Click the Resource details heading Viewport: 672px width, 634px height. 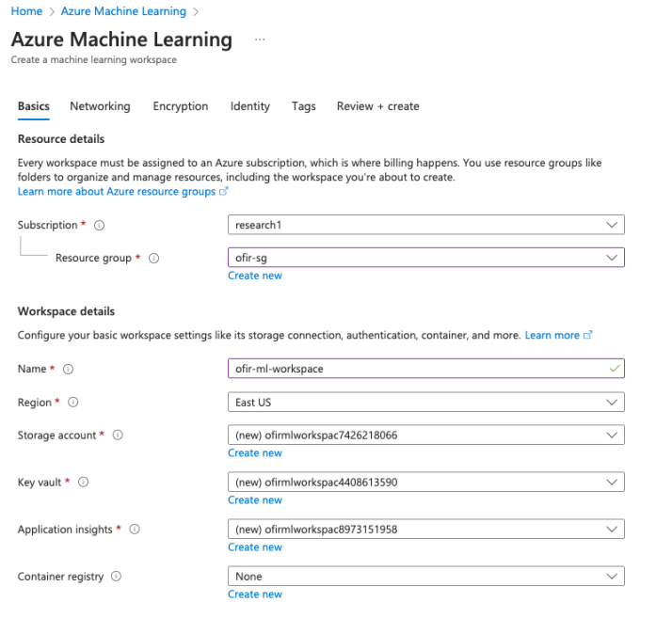61,139
